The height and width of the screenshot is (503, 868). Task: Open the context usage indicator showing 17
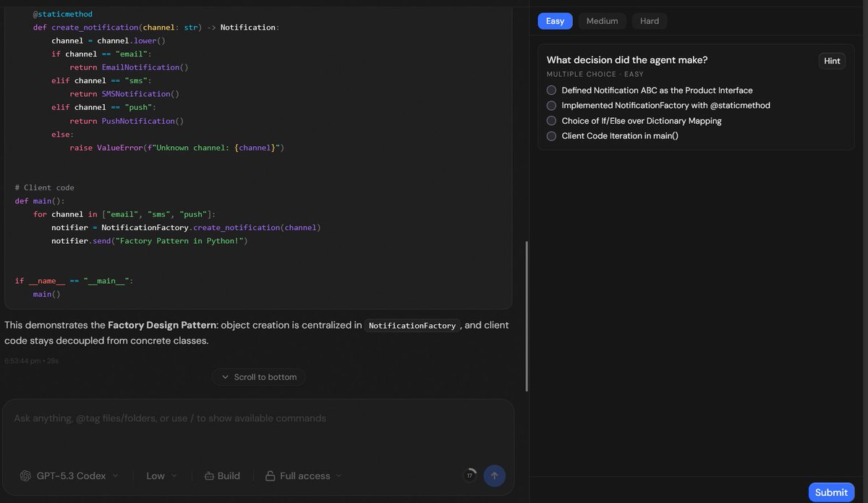coord(469,475)
